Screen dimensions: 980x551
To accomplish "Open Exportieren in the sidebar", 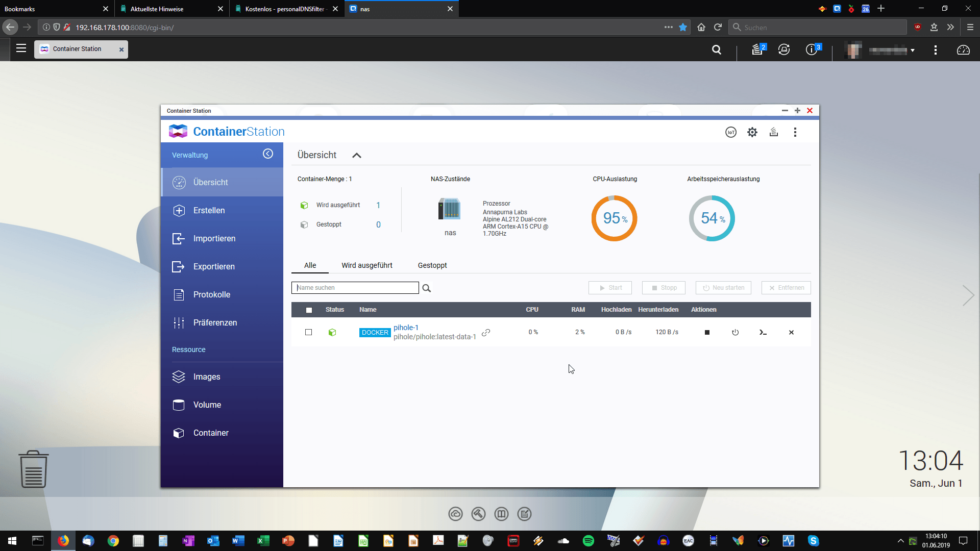I will tap(222, 266).
